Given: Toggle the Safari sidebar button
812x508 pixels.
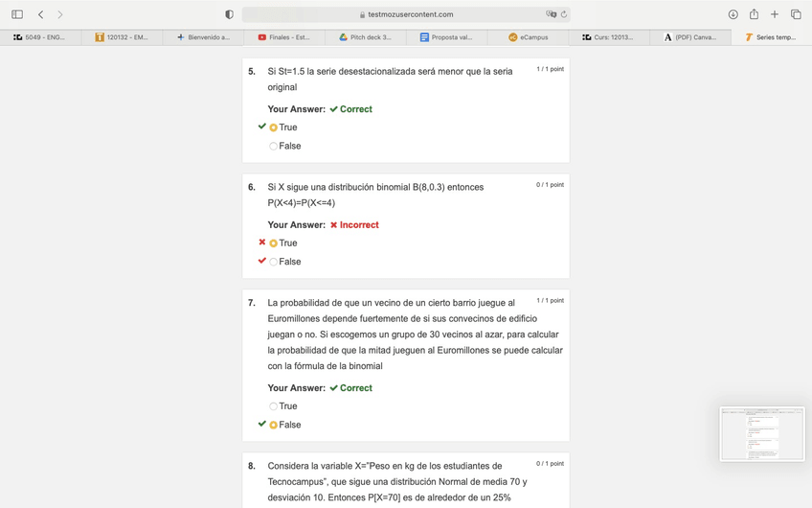Looking at the screenshot, I should (17, 14).
